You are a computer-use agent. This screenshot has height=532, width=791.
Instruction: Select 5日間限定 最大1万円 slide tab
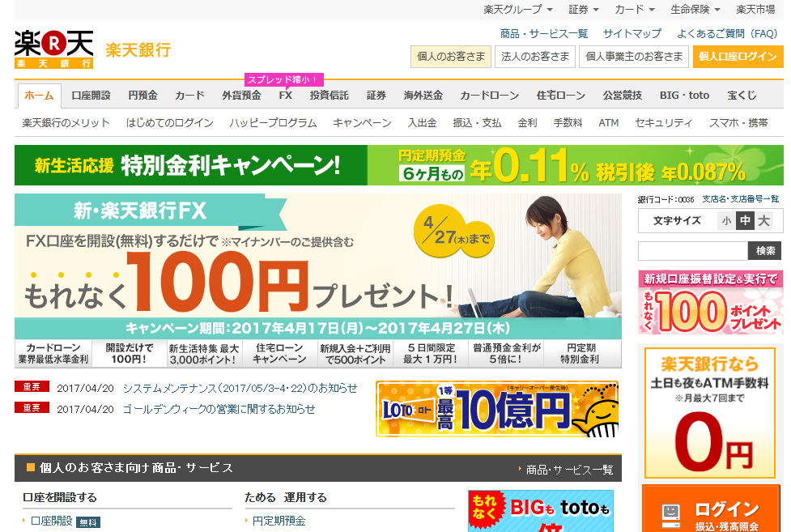(x=430, y=353)
